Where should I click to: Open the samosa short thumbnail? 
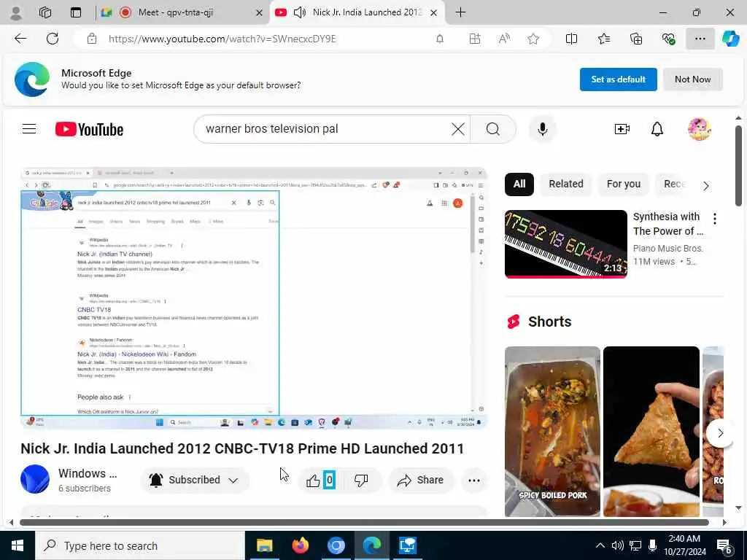coord(651,432)
